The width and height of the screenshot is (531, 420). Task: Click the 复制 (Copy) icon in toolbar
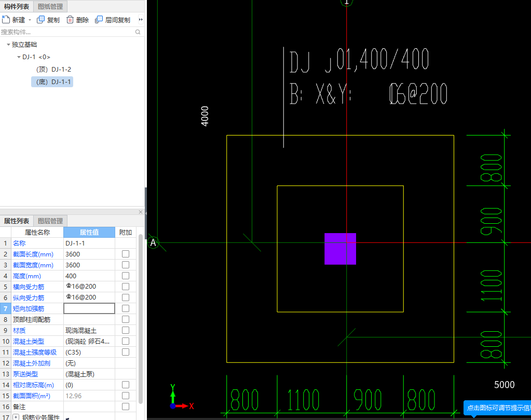(x=41, y=20)
